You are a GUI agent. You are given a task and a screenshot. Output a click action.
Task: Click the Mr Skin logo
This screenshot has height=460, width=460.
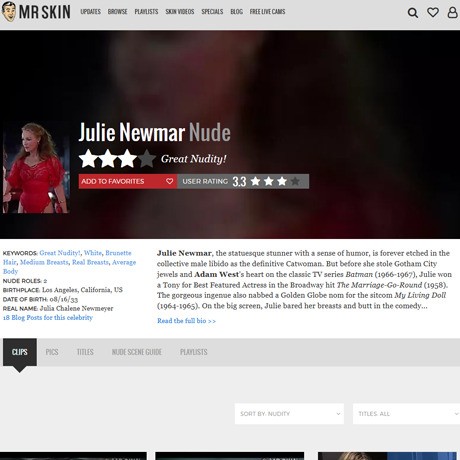coord(36,12)
